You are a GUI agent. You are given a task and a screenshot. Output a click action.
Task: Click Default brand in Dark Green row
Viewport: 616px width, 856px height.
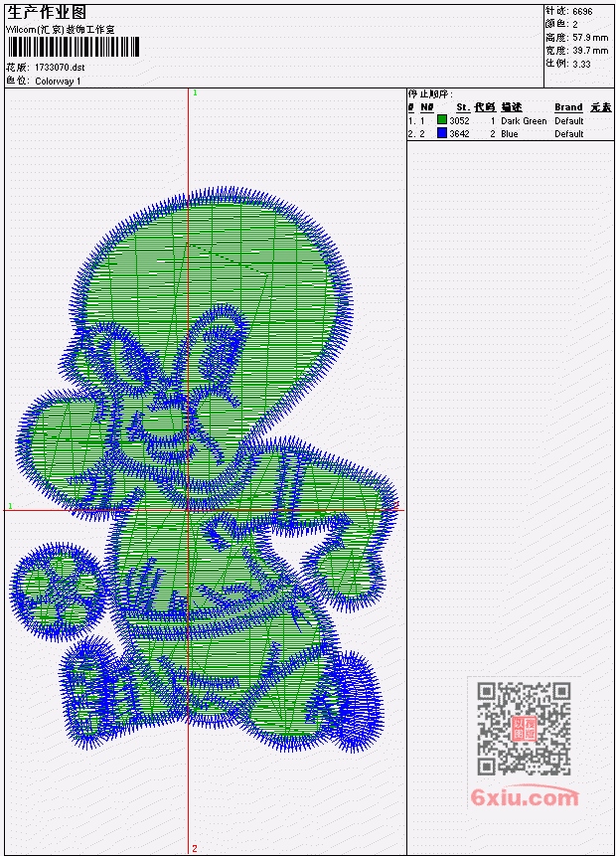click(569, 120)
